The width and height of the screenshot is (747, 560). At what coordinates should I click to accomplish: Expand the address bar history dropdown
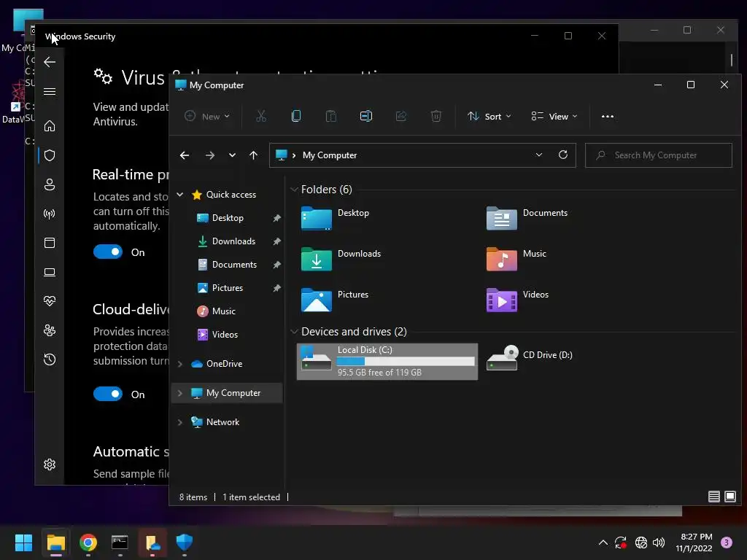539,155
